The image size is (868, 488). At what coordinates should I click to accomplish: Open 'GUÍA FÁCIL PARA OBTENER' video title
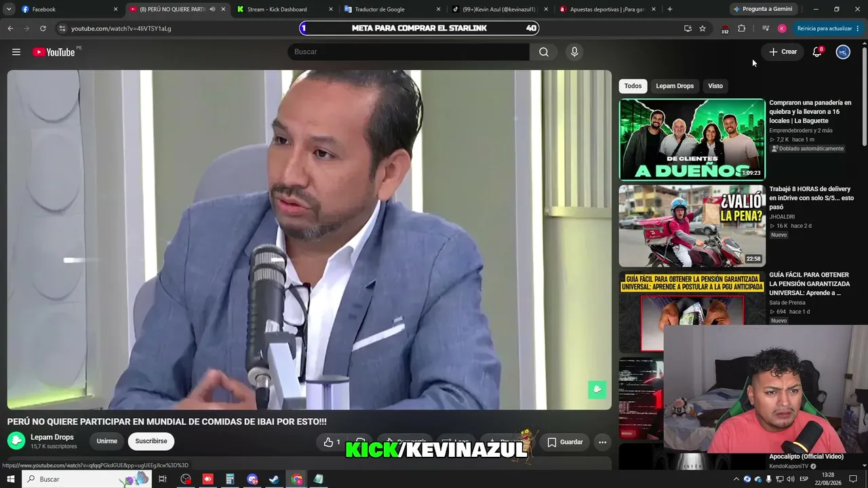(x=810, y=284)
